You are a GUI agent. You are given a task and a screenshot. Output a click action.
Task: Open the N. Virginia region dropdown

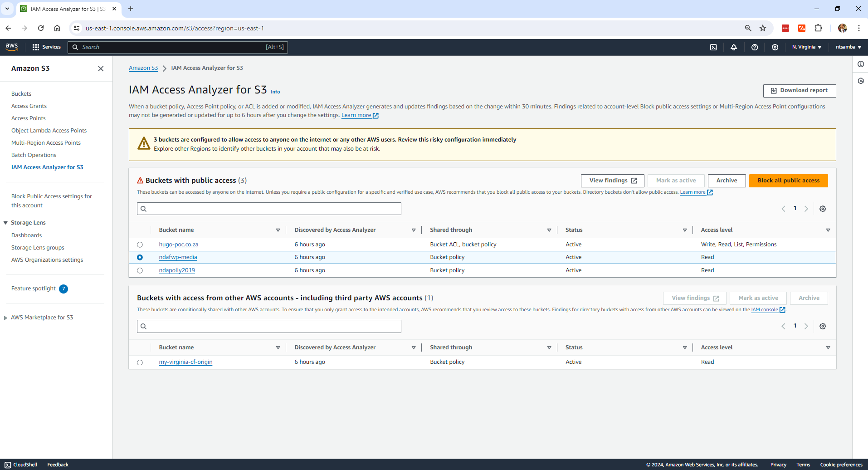806,47
